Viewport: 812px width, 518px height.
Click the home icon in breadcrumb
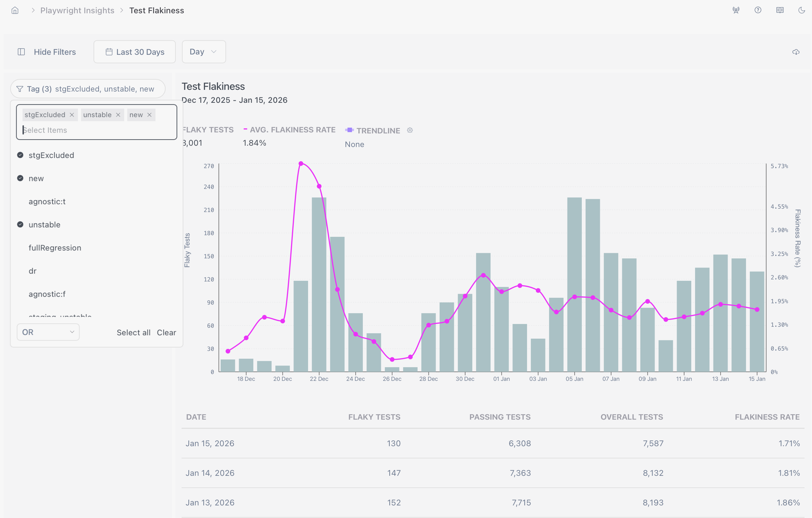tap(15, 11)
